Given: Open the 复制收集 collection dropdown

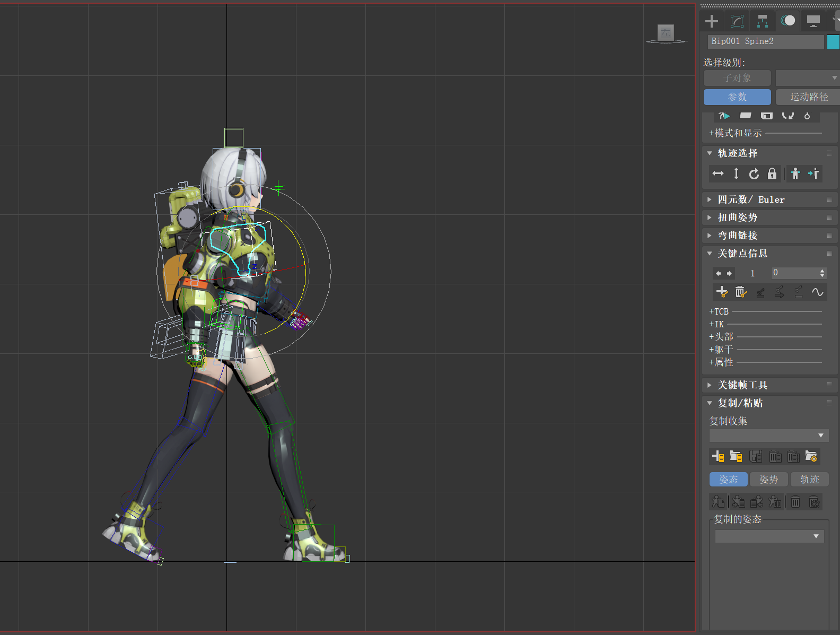Looking at the screenshot, I should (768, 436).
